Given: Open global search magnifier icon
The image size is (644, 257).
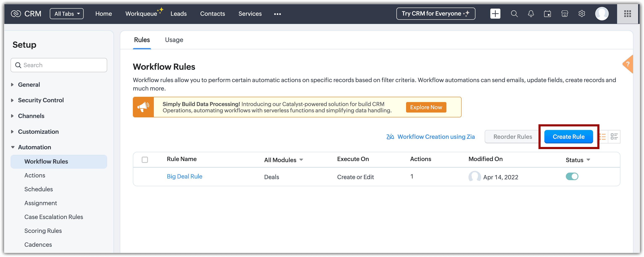Looking at the screenshot, I should pyautogui.click(x=514, y=14).
